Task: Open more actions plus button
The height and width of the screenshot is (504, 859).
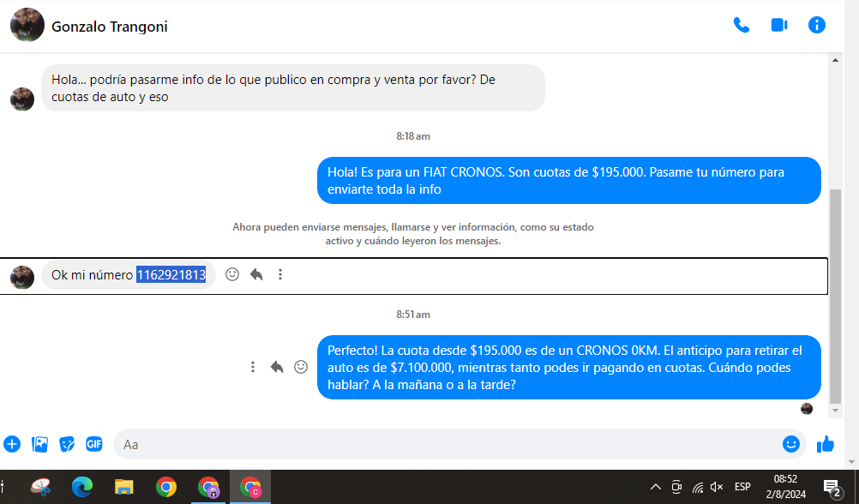Action: click(12, 444)
